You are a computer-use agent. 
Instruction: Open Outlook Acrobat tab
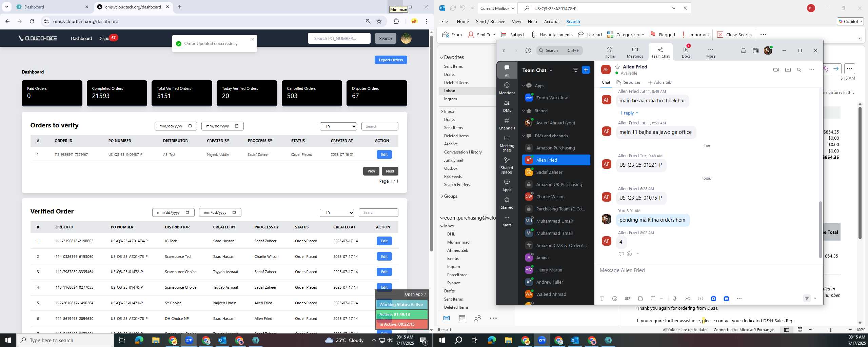tap(552, 21)
